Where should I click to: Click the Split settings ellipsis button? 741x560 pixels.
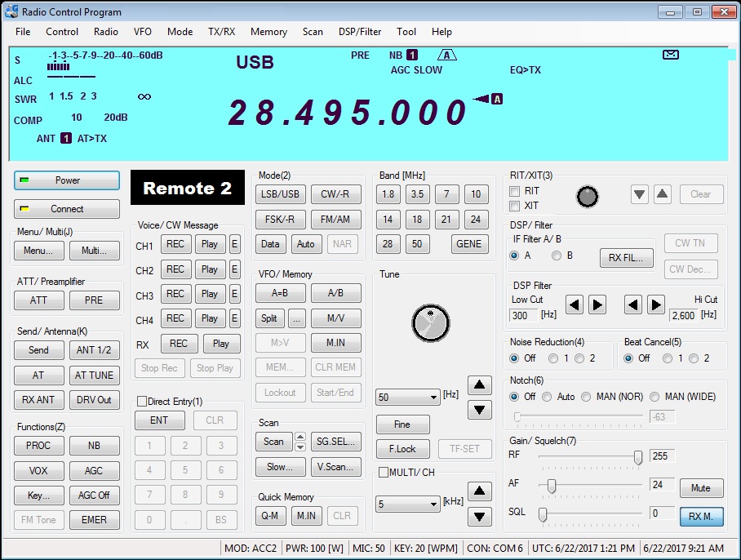(296, 318)
